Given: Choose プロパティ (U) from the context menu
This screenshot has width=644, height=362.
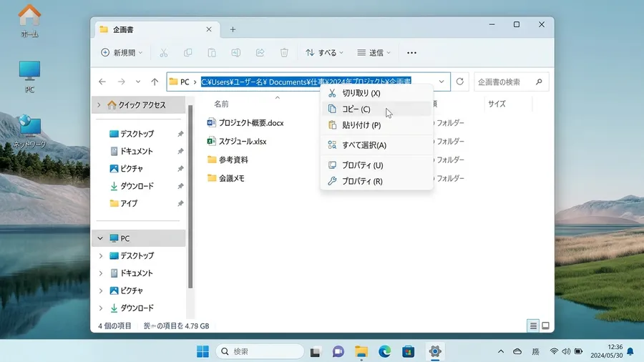Looking at the screenshot, I should tap(376, 165).
